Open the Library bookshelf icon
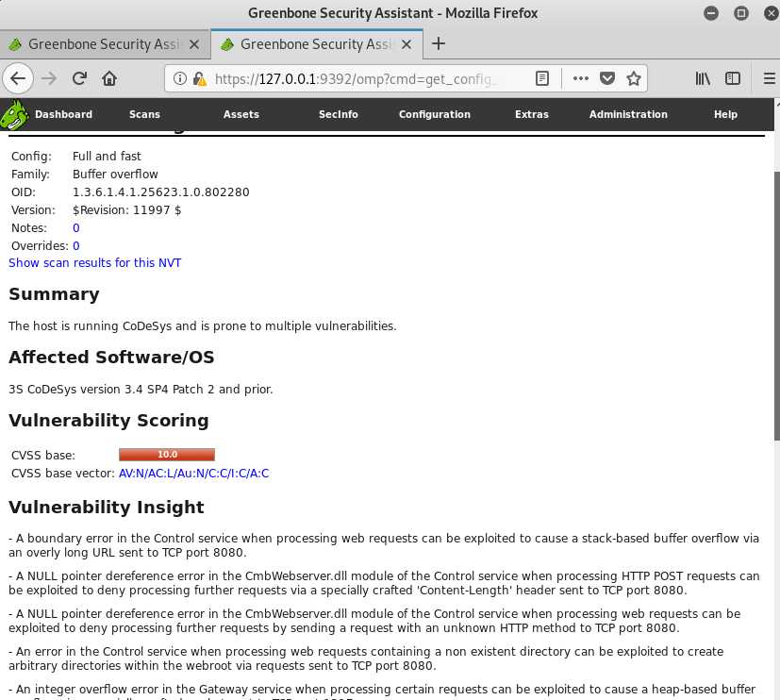The height and width of the screenshot is (700, 780). coord(703,78)
